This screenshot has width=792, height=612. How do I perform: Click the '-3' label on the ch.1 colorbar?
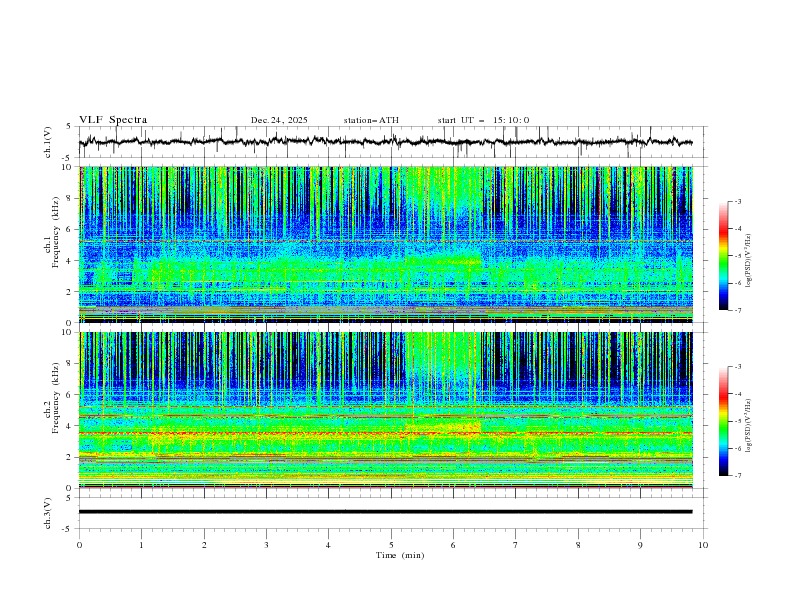click(737, 201)
